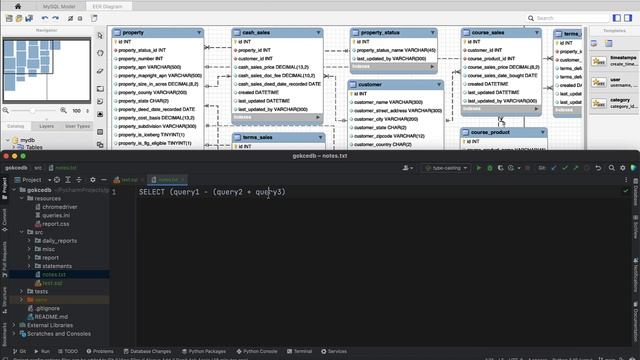
Task: Click Expand All icon in Project panel
Action: pyautogui.click(x=68, y=180)
